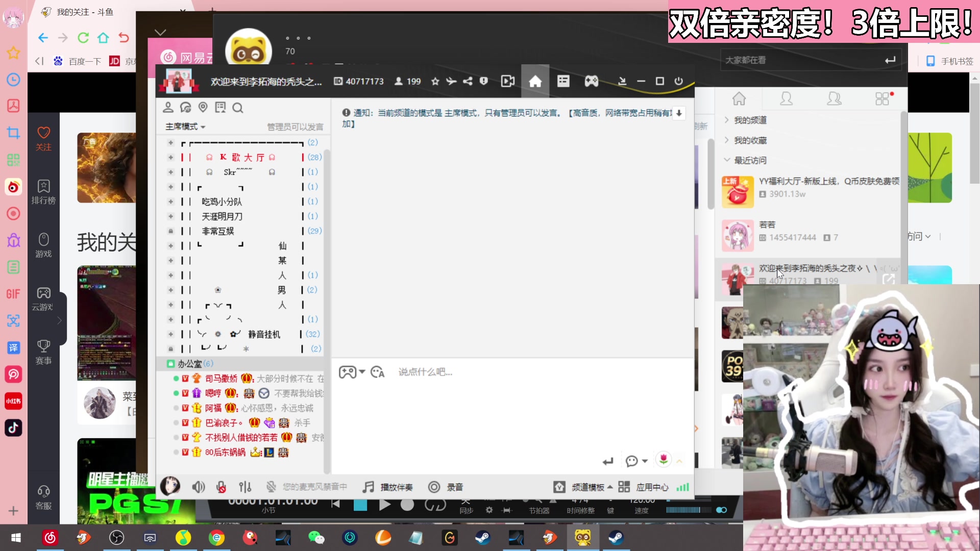
Task: Select 排行榜 in the Douyu sidebar
Action: coord(43,192)
